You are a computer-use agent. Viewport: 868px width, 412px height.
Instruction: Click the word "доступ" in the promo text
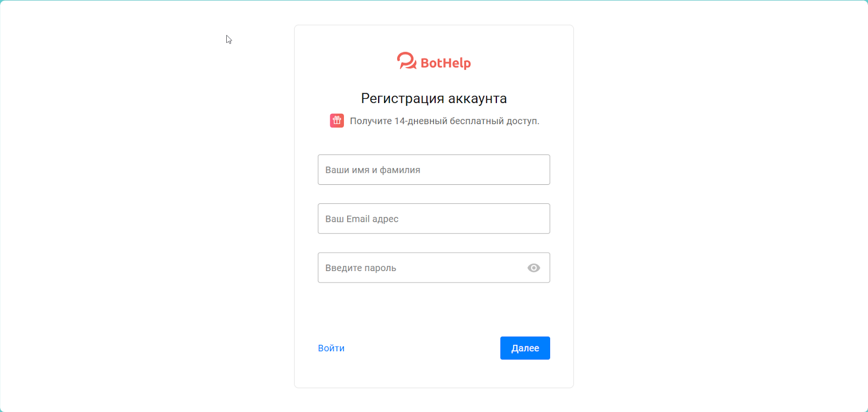point(522,121)
